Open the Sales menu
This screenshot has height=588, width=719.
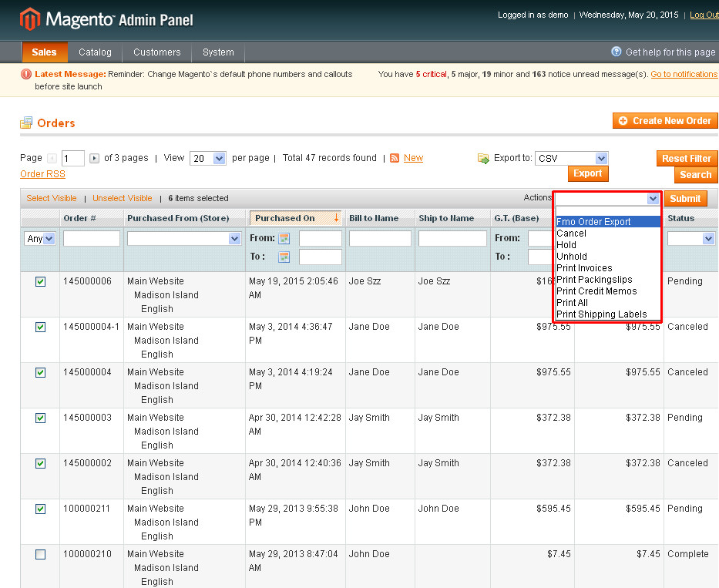(44, 52)
